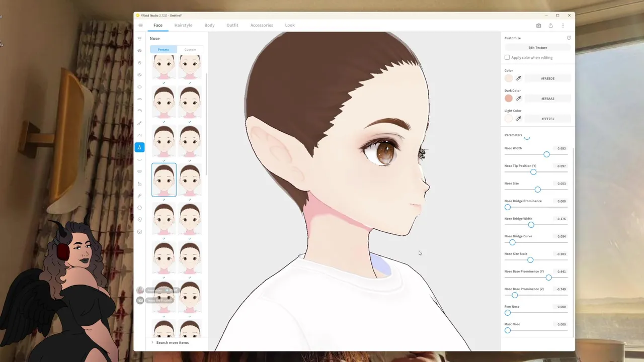The height and width of the screenshot is (362, 644).
Task: Click the Nose Bridge Prominence slider handle
Action: pyautogui.click(x=508, y=207)
